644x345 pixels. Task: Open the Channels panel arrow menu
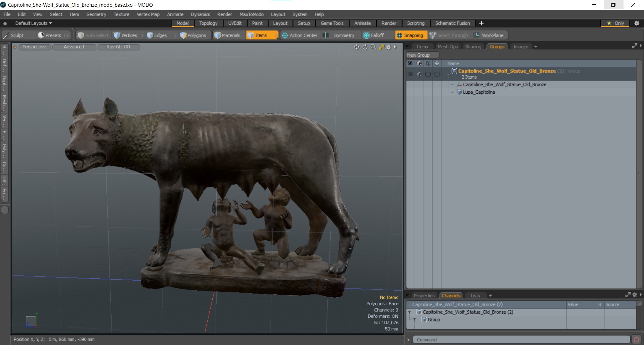pyautogui.click(x=641, y=295)
